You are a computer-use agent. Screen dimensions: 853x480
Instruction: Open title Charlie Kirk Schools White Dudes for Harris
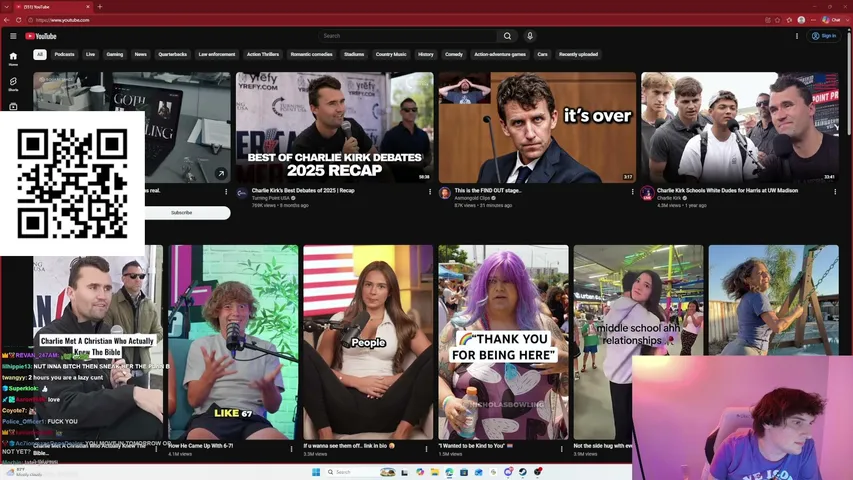pos(727,190)
